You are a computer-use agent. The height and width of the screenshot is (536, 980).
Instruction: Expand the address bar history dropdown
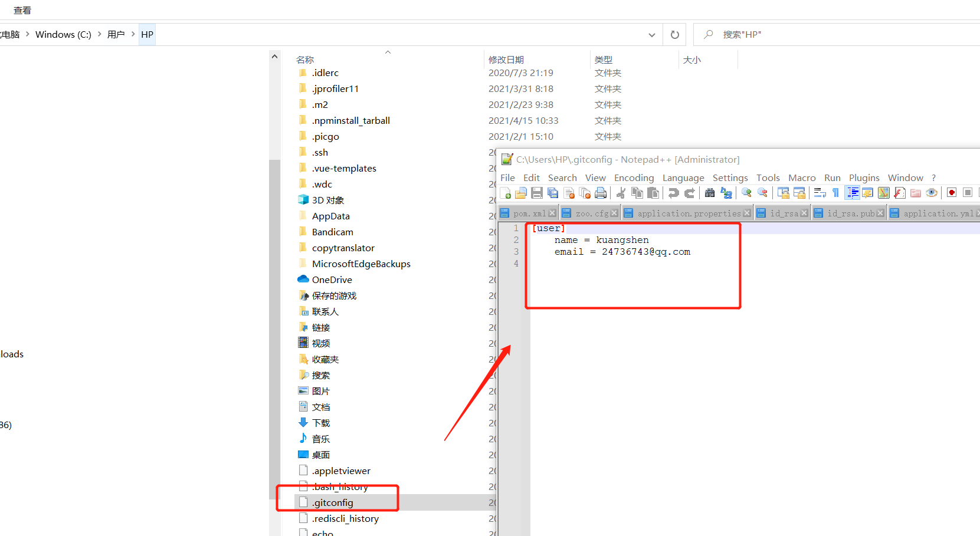pyautogui.click(x=652, y=35)
